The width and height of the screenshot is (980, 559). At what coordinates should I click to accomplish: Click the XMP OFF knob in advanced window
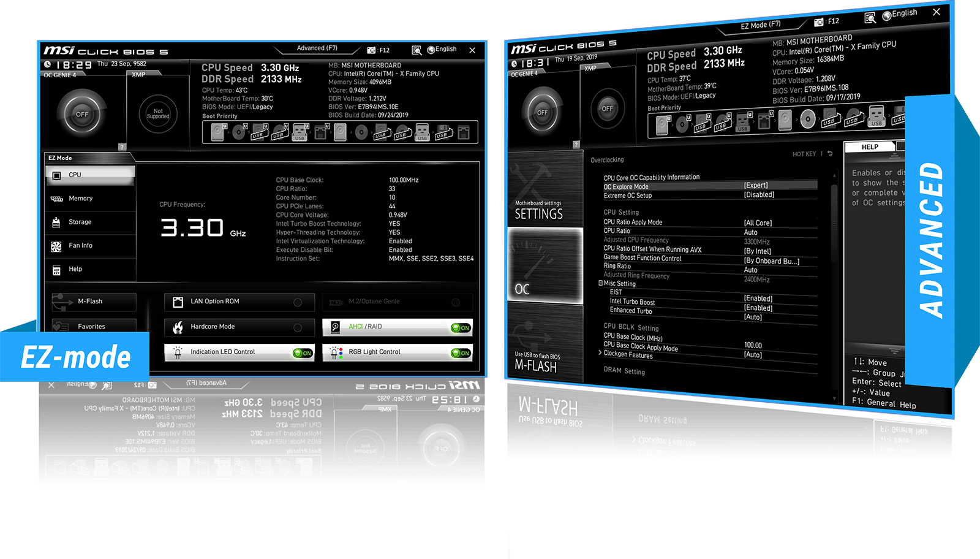606,108
